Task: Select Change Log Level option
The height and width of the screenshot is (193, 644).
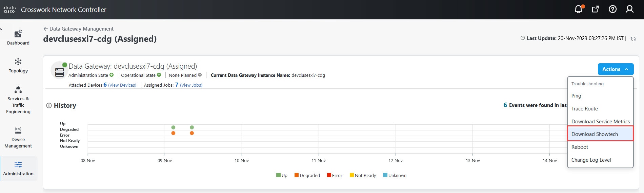Action: pos(600,160)
